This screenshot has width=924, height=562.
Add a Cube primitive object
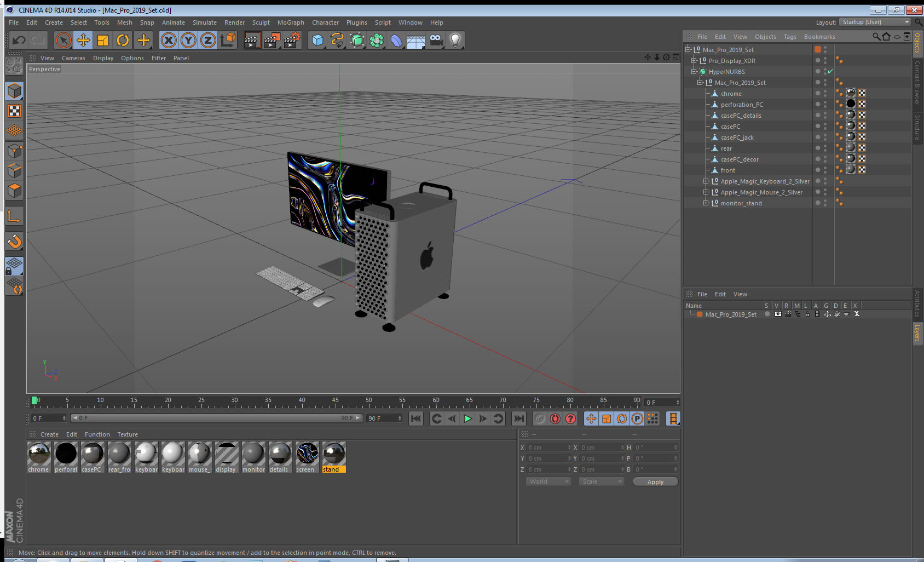click(317, 40)
